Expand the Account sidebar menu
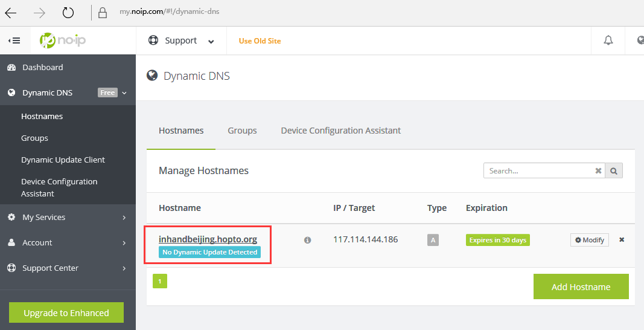Screen dimensions: 644x330 pyautogui.click(x=68, y=242)
